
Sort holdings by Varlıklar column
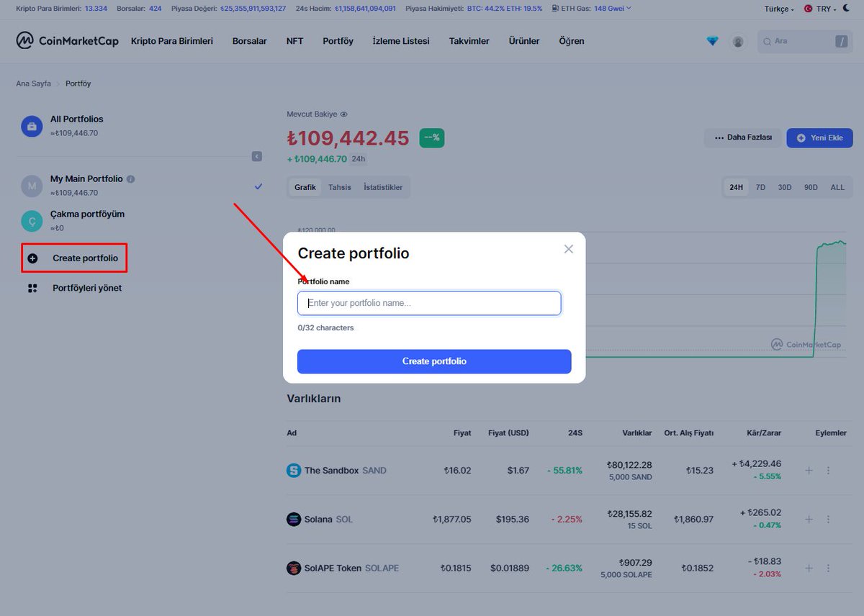637,432
